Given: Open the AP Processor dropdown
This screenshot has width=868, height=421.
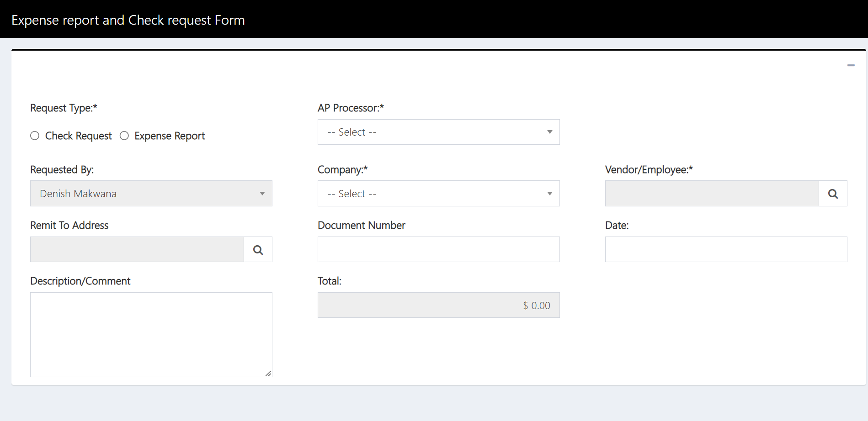Looking at the screenshot, I should (x=438, y=132).
